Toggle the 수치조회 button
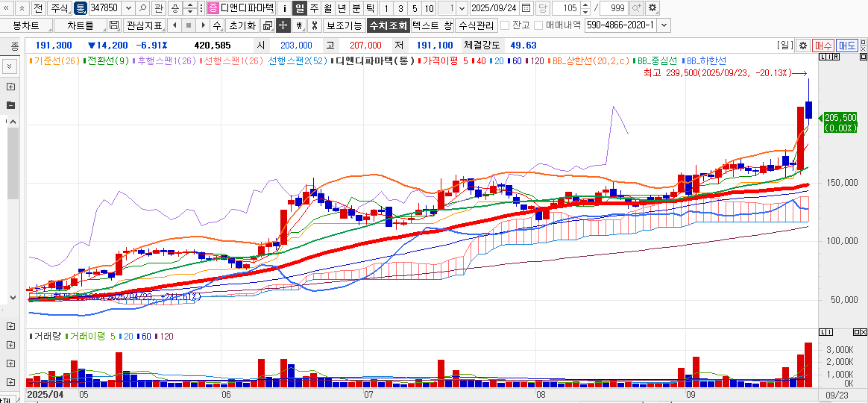The image size is (868, 403). tap(388, 25)
